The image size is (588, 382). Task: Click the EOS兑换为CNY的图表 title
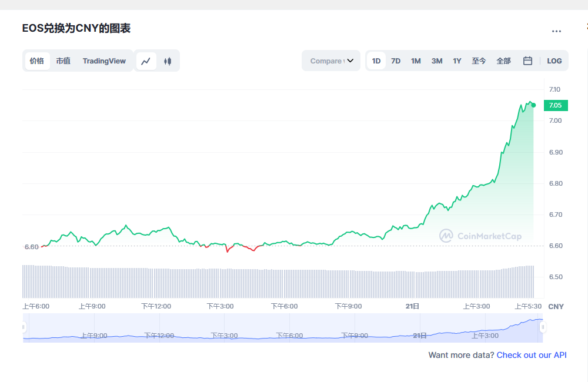pos(76,28)
